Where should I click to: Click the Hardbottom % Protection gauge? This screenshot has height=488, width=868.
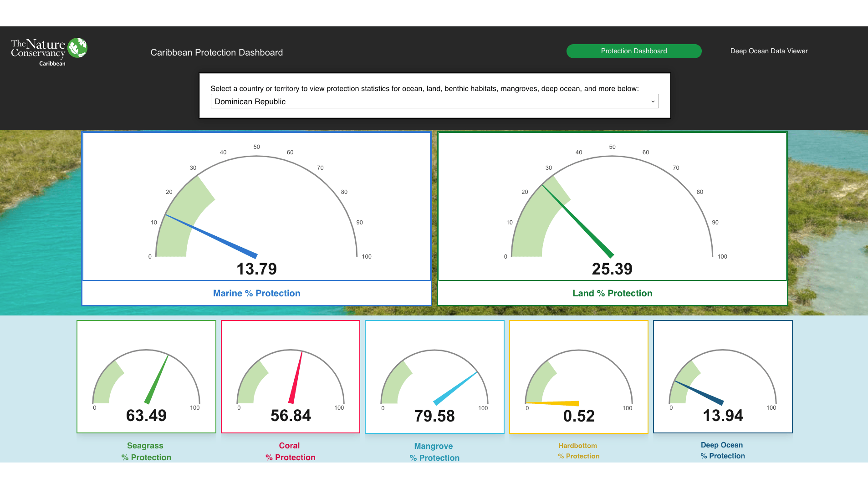coord(578,376)
